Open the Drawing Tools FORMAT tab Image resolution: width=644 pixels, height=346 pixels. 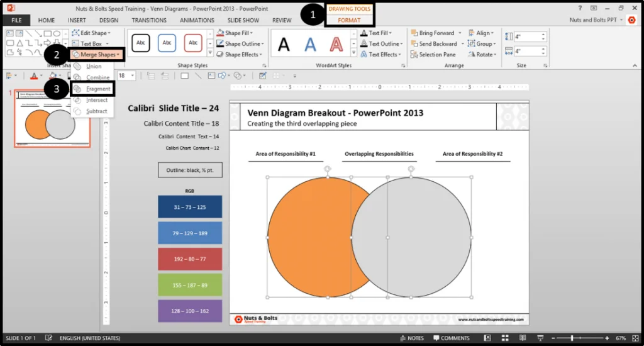pos(349,20)
